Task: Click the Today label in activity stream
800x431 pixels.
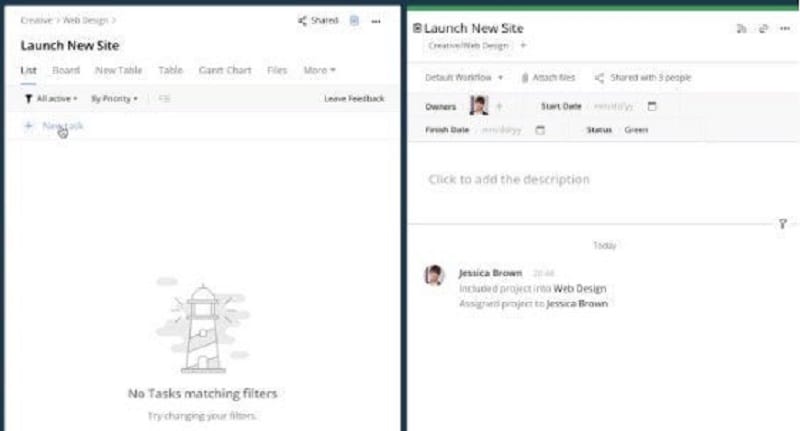Action: tap(605, 246)
